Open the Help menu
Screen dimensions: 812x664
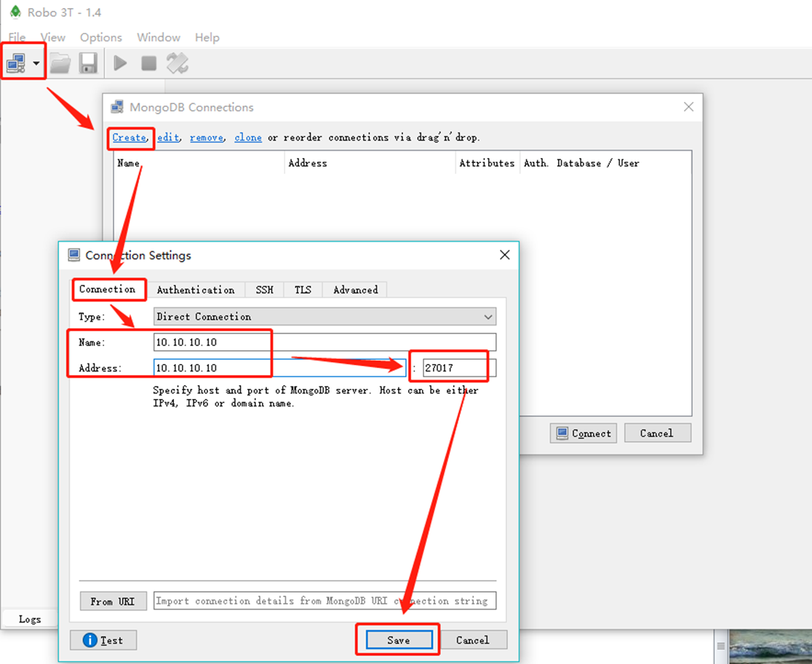(x=207, y=37)
